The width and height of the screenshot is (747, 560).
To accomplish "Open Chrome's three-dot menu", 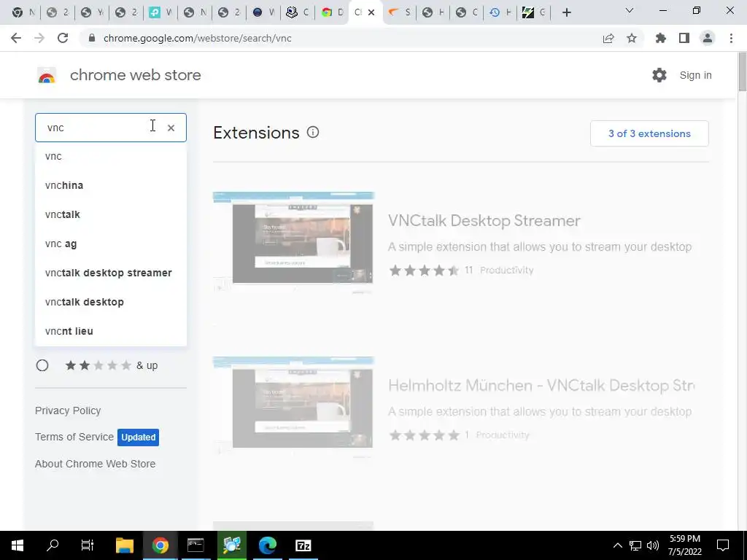I will [x=731, y=38].
